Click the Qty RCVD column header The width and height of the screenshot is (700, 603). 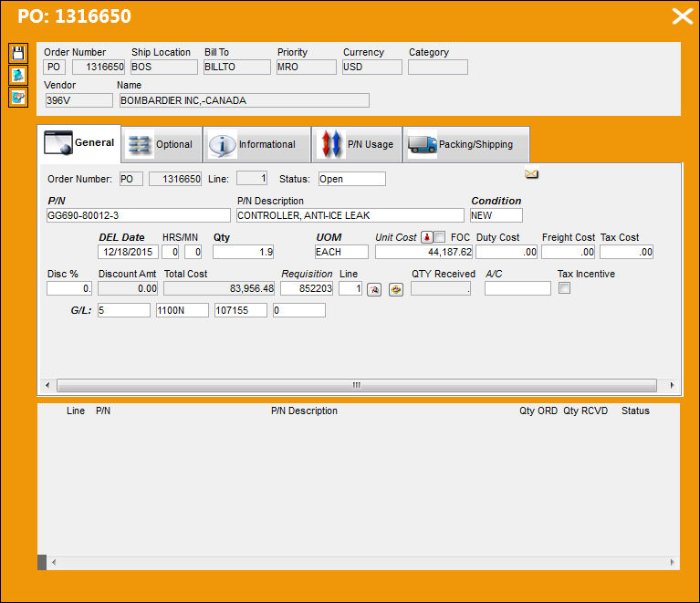585,411
